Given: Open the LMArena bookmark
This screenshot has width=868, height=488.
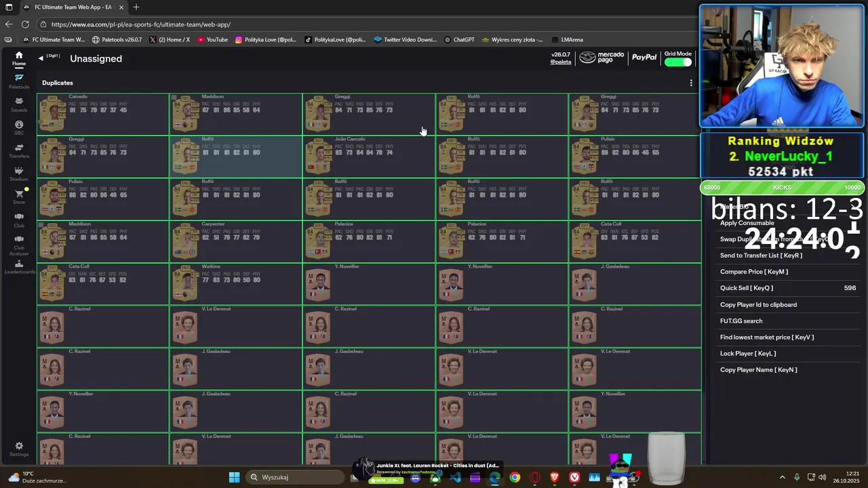Looking at the screenshot, I should point(567,40).
